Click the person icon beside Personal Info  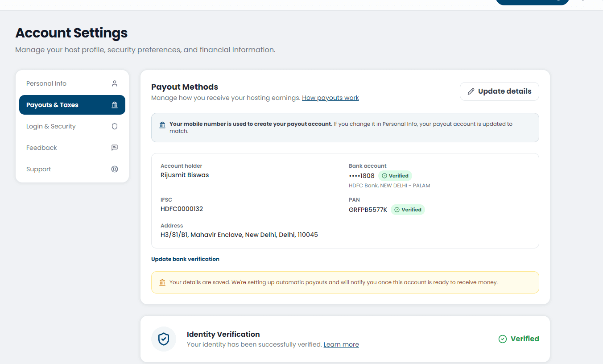[x=115, y=83]
